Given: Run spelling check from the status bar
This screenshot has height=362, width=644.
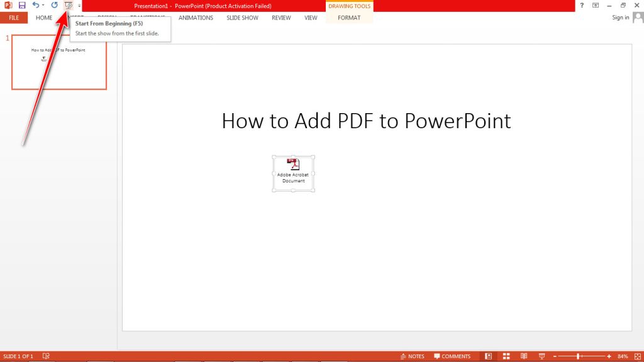Looking at the screenshot, I should pyautogui.click(x=45, y=356).
